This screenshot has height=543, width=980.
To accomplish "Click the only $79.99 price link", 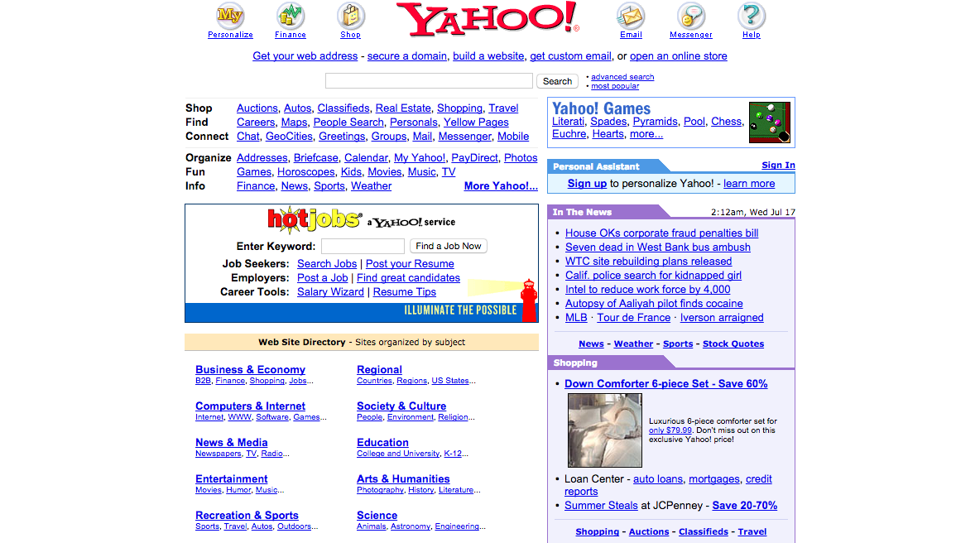I will coord(670,430).
